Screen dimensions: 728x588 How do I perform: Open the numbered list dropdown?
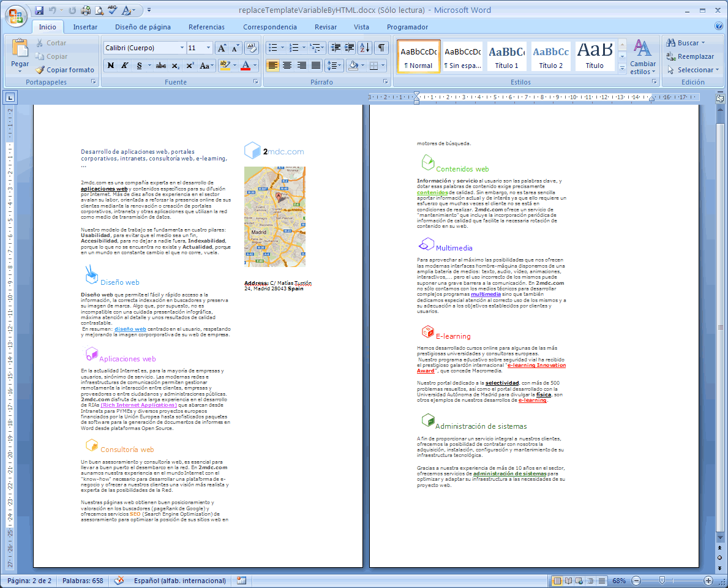click(304, 48)
